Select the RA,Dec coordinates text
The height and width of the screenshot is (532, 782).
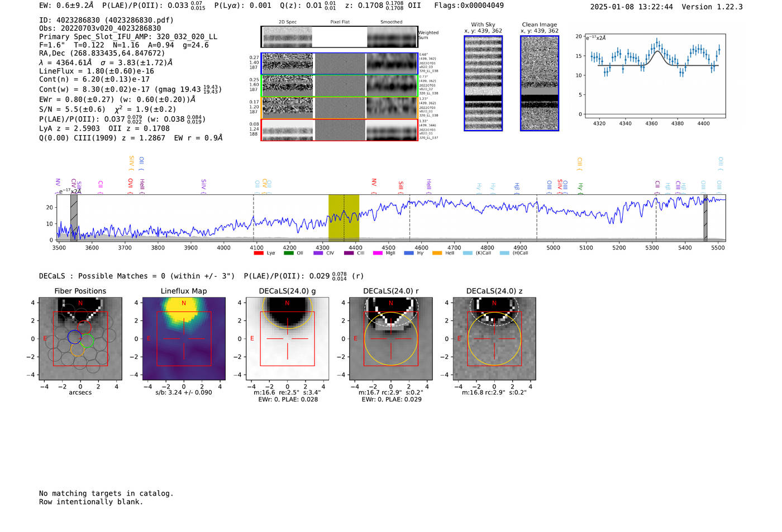[102, 54]
